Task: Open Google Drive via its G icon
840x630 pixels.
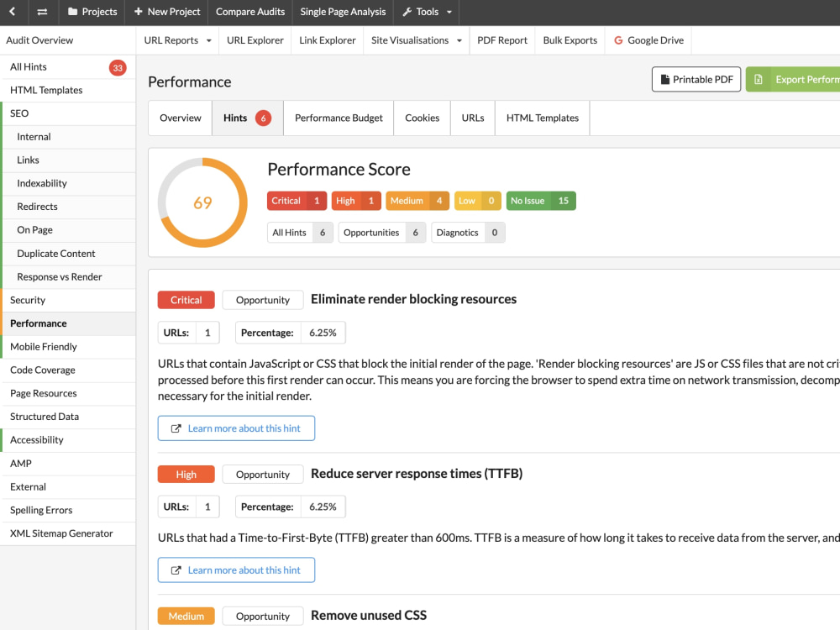Action: pos(618,40)
